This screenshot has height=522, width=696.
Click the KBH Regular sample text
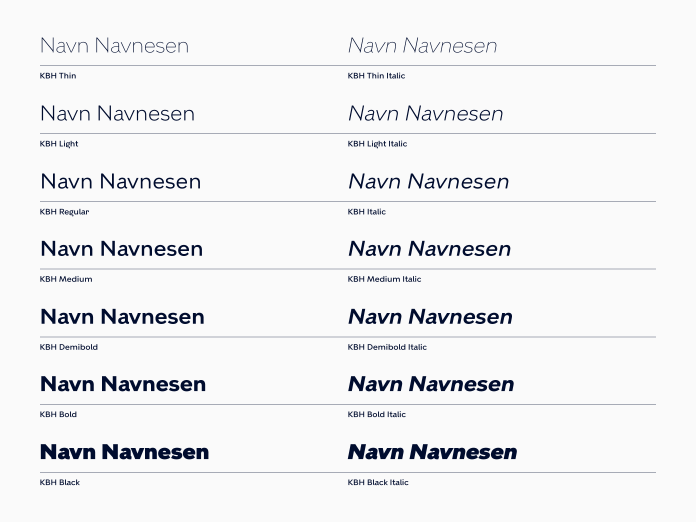120,182
